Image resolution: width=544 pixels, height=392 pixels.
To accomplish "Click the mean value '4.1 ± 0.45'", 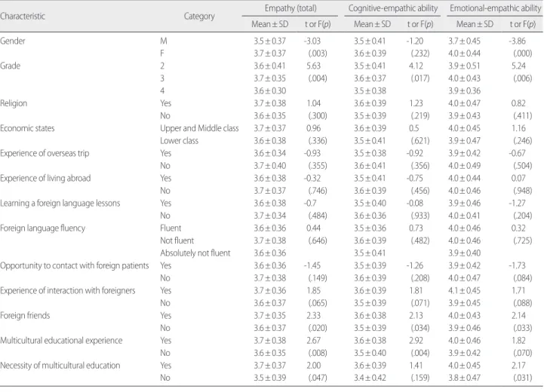I will point(464,290).
